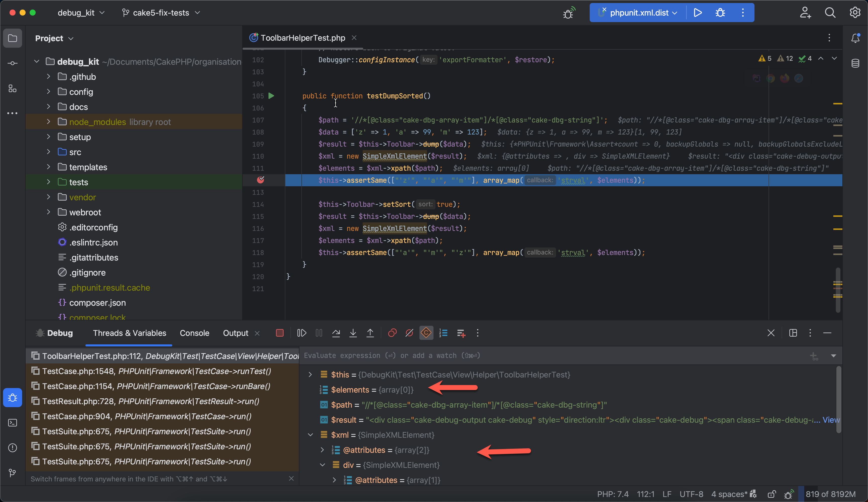Screen dimensions: 868x502
Task: Click the Stop debugging red square icon
Action: (x=279, y=333)
